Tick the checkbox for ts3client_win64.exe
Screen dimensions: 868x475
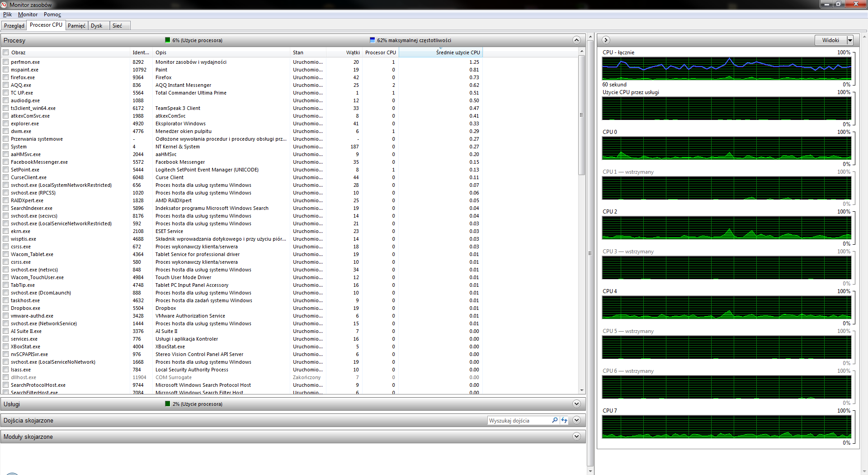point(6,108)
